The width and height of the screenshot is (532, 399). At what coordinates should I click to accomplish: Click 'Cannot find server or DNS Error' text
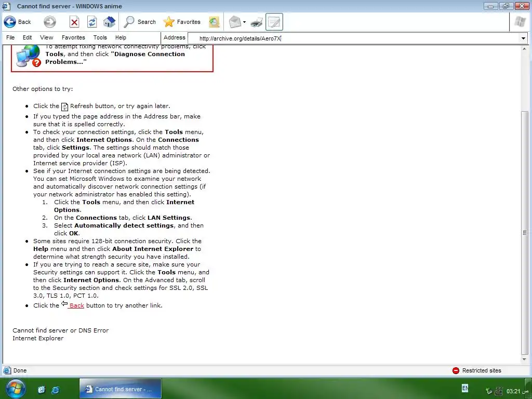60,330
